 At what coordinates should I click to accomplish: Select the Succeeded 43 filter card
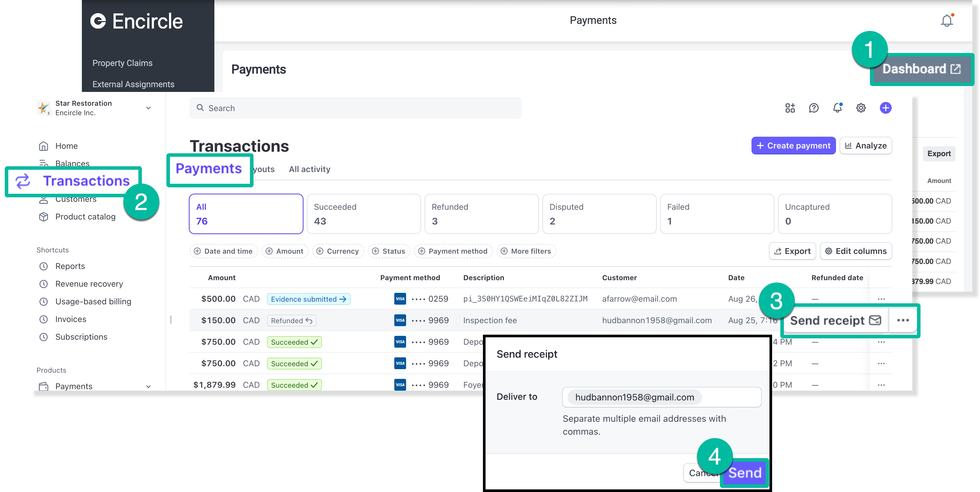pos(363,214)
